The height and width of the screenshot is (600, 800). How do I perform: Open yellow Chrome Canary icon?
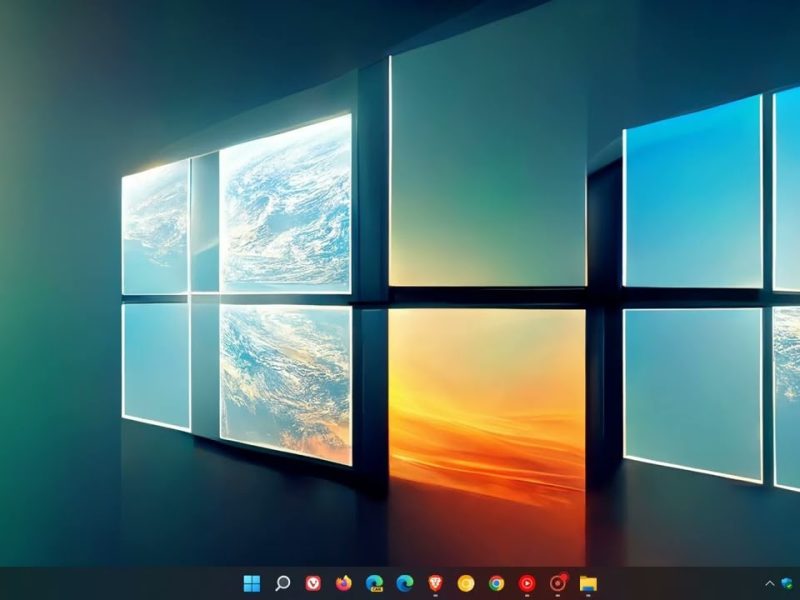(x=466, y=583)
